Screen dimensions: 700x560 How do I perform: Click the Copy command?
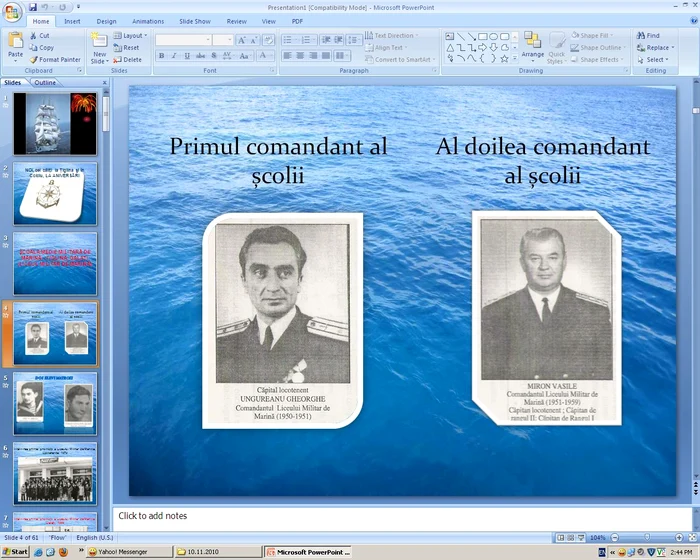42,47
